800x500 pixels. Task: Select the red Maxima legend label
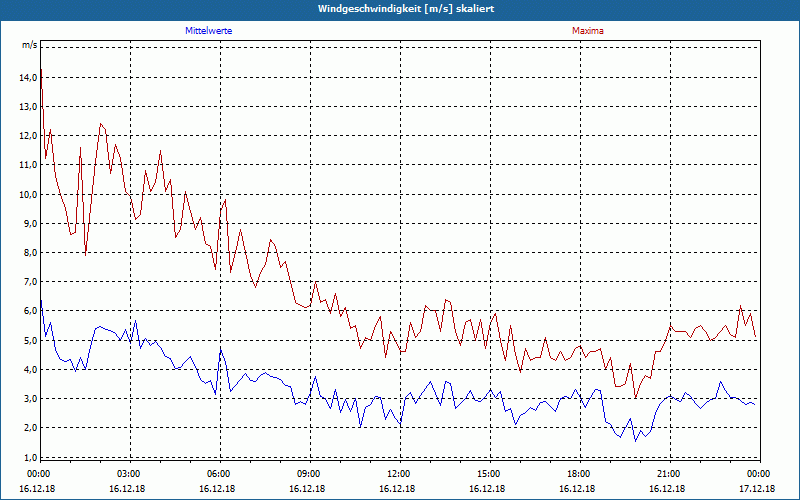pyautogui.click(x=587, y=31)
